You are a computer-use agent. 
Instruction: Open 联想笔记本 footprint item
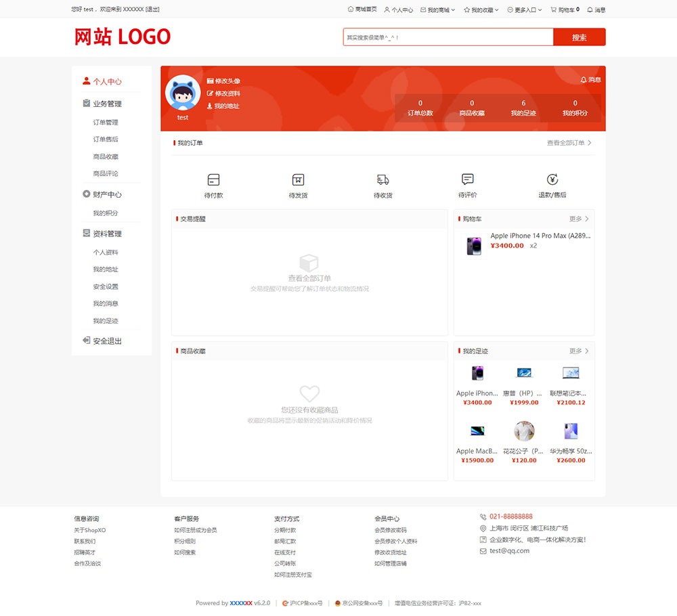tap(570, 385)
